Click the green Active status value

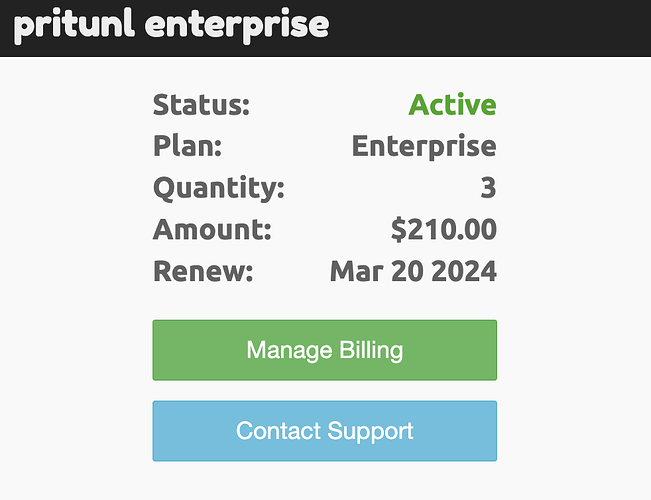[452, 104]
